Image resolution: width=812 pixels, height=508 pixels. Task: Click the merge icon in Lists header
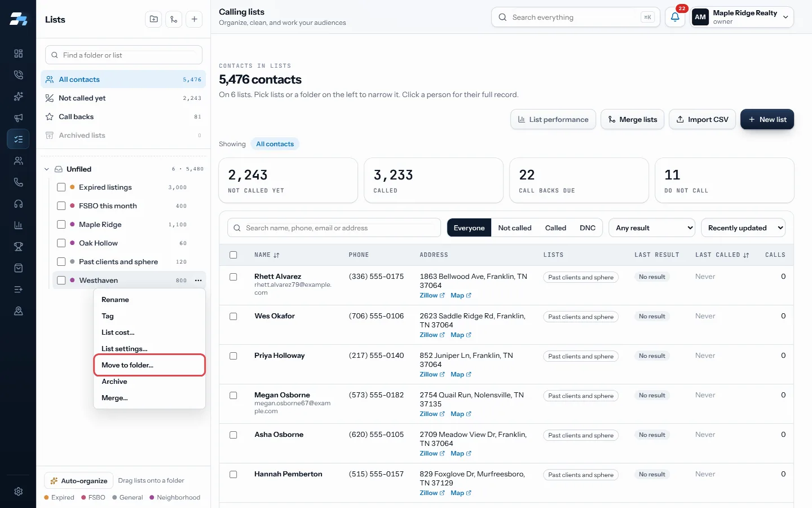pyautogui.click(x=174, y=19)
